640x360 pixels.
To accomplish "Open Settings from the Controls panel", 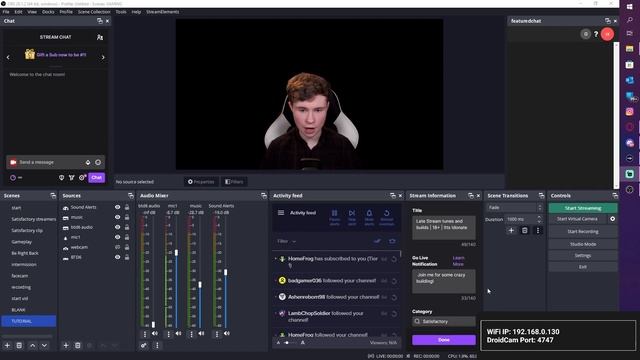I will click(x=582, y=256).
